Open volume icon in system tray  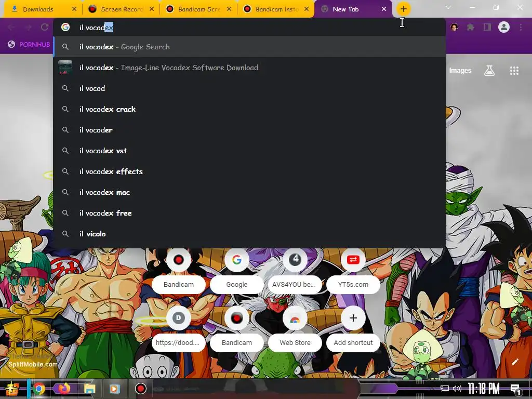click(457, 389)
